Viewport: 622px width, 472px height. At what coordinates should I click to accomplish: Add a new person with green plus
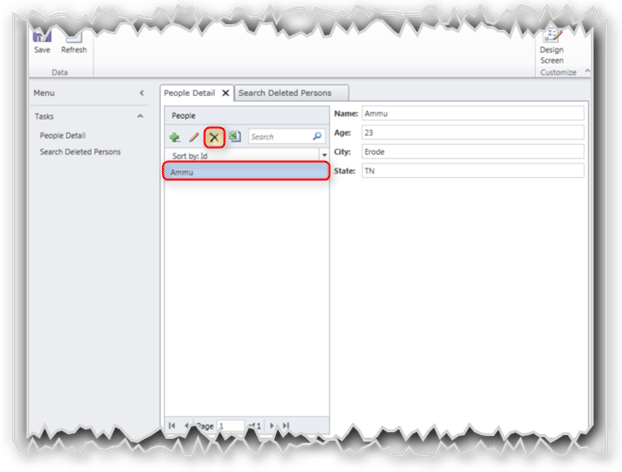pos(175,137)
